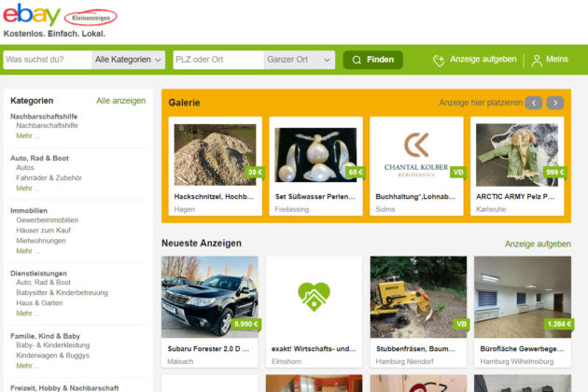Image resolution: width=588 pixels, height=392 pixels.
Task: Click the eBay Kleinanzeigen logo
Action: [x=60, y=16]
